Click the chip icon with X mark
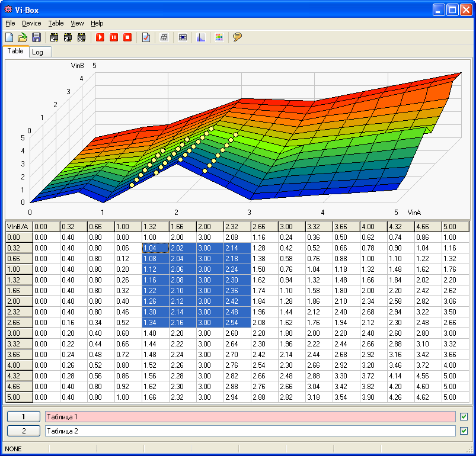476x456 pixels. point(81,37)
